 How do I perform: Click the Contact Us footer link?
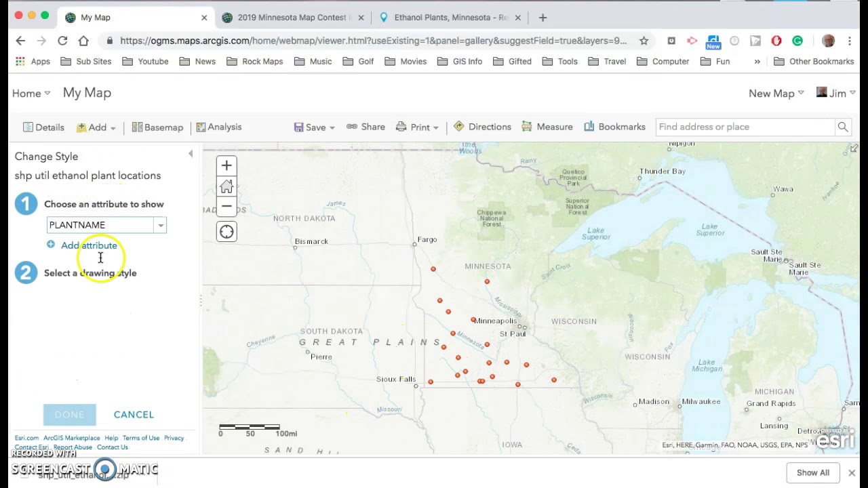click(x=113, y=447)
